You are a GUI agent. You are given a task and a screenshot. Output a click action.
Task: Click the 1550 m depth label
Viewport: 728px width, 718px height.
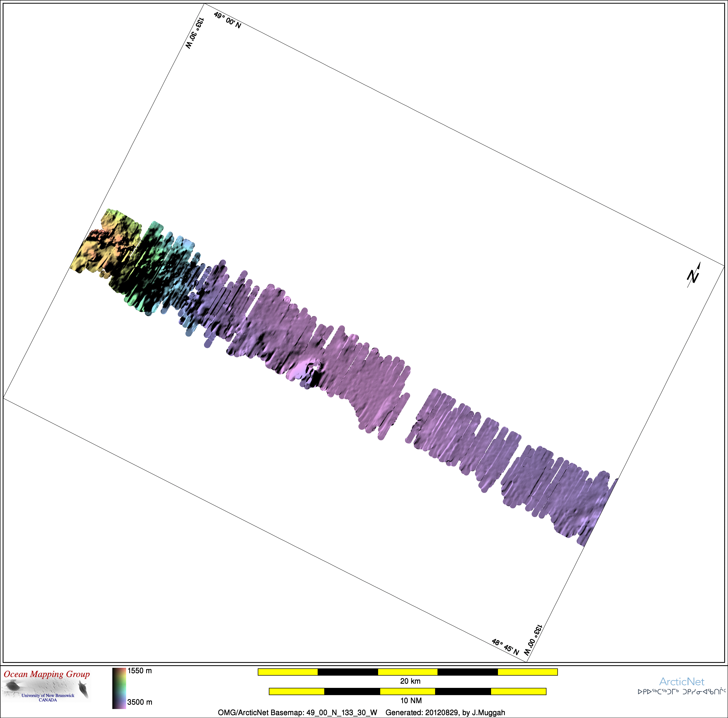[139, 670]
